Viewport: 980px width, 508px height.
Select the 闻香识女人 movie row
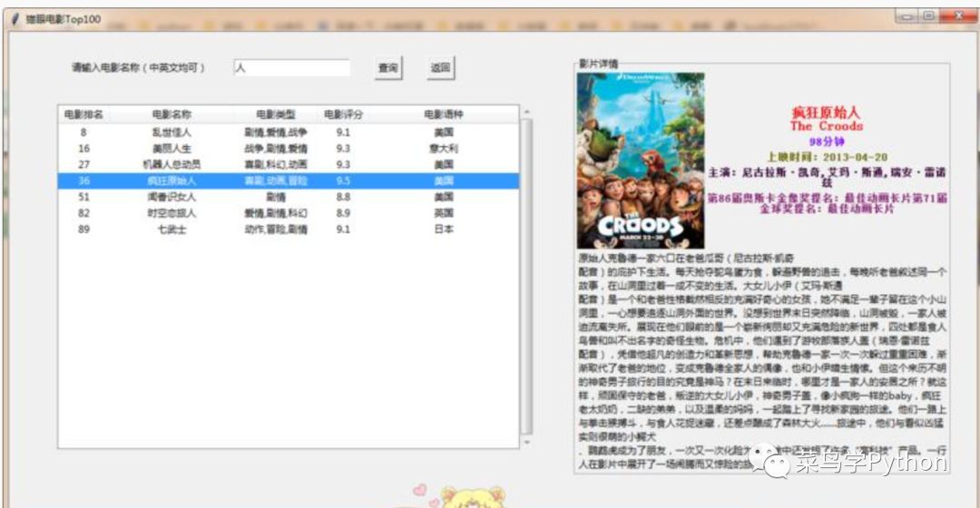pyautogui.click(x=289, y=197)
